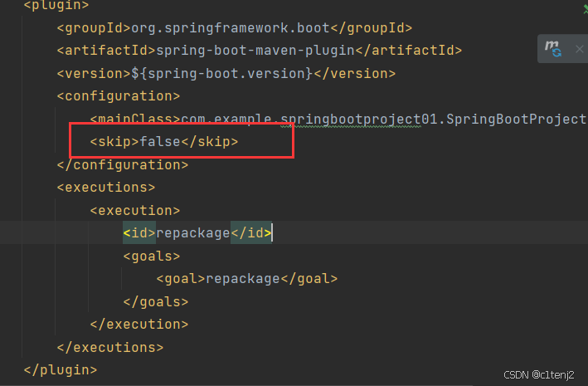Image resolution: width=588 pixels, height=386 pixels.
Task: Click the closing plugin tag
Action: pos(61,370)
